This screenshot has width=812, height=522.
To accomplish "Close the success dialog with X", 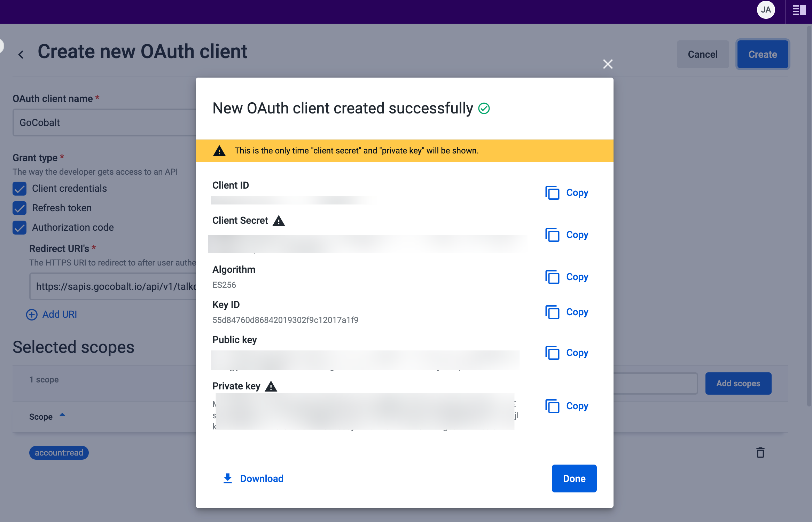I will point(608,64).
